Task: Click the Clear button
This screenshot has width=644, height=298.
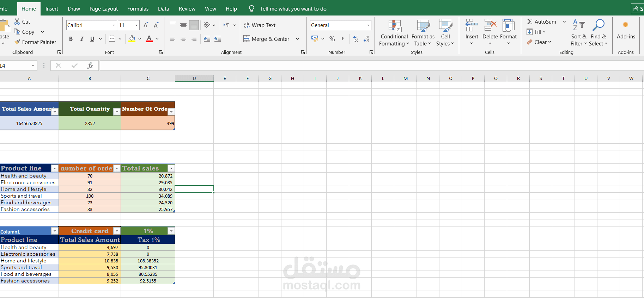Action: 539,42
